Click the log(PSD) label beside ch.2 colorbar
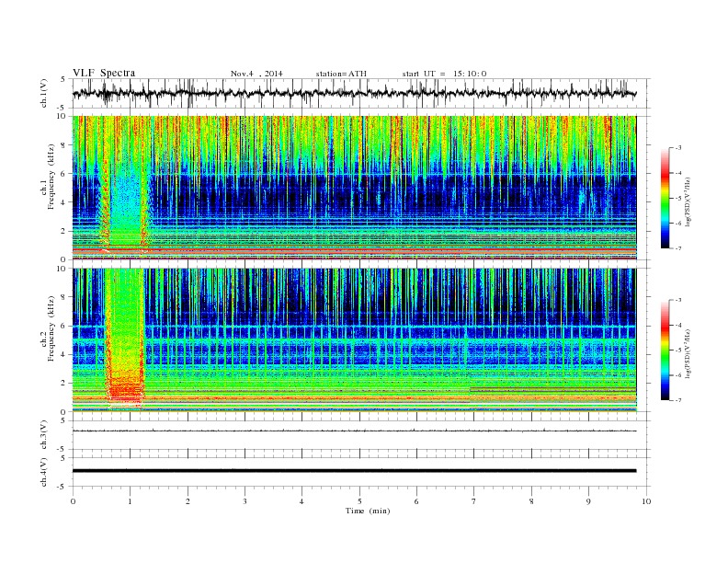 point(689,353)
